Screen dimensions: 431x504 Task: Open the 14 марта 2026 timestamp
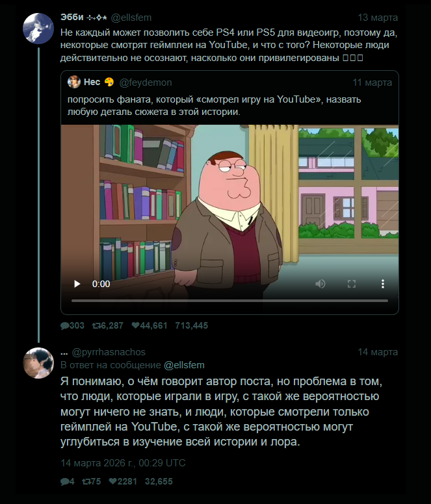pos(123,463)
